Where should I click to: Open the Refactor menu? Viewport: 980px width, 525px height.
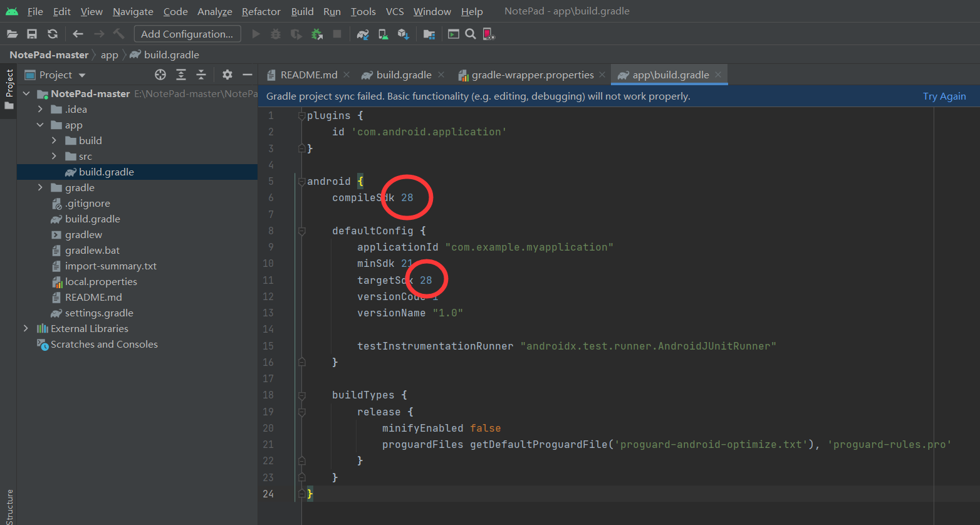pos(261,11)
